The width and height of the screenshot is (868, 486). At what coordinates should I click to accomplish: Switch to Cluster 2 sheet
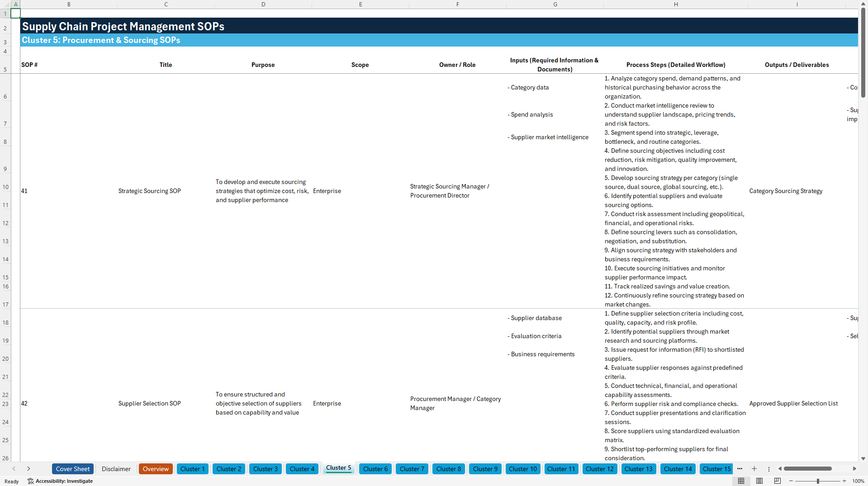pyautogui.click(x=229, y=469)
